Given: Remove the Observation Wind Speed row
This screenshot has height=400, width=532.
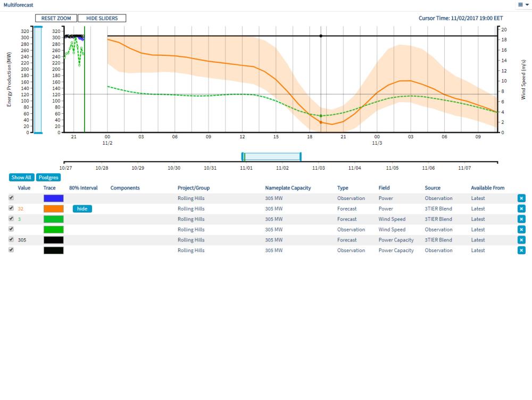Looking at the screenshot, I should pyautogui.click(x=521, y=230).
